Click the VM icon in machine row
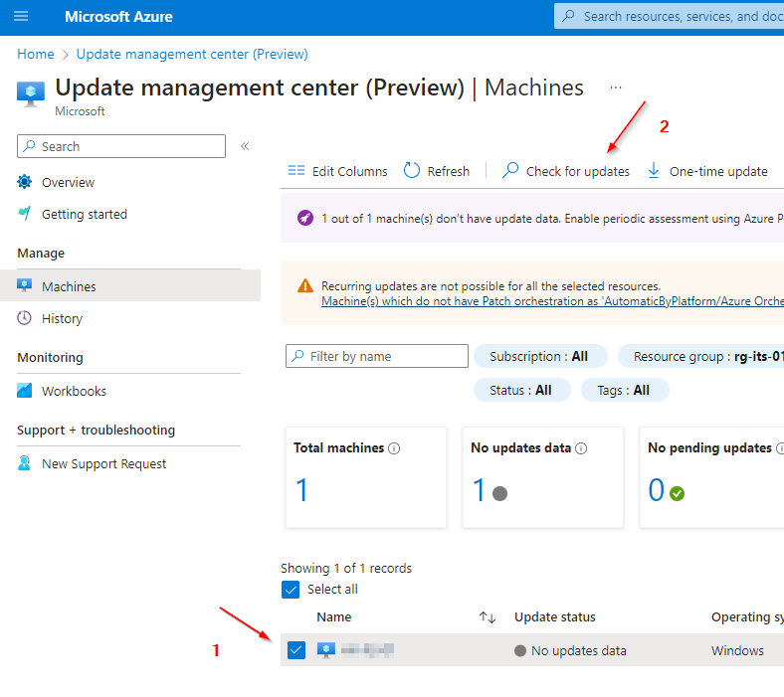Viewport: 784px width, 697px height. pyautogui.click(x=326, y=650)
